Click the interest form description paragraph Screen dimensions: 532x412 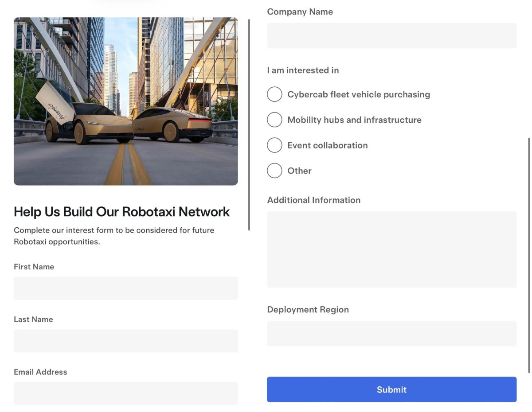(114, 236)
